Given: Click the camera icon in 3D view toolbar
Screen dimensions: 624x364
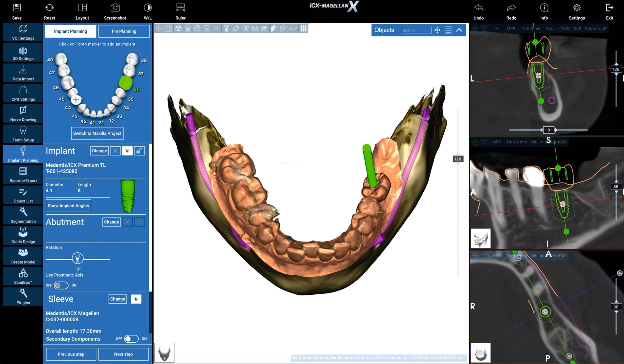Looking at the screenshot, I should click(168, 29).
